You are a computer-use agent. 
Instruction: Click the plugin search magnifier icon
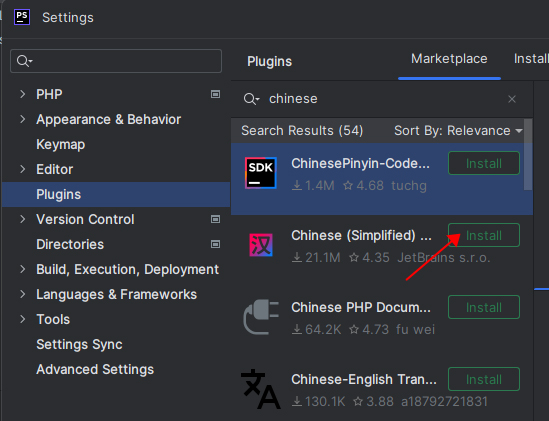(x=251, y=99)
